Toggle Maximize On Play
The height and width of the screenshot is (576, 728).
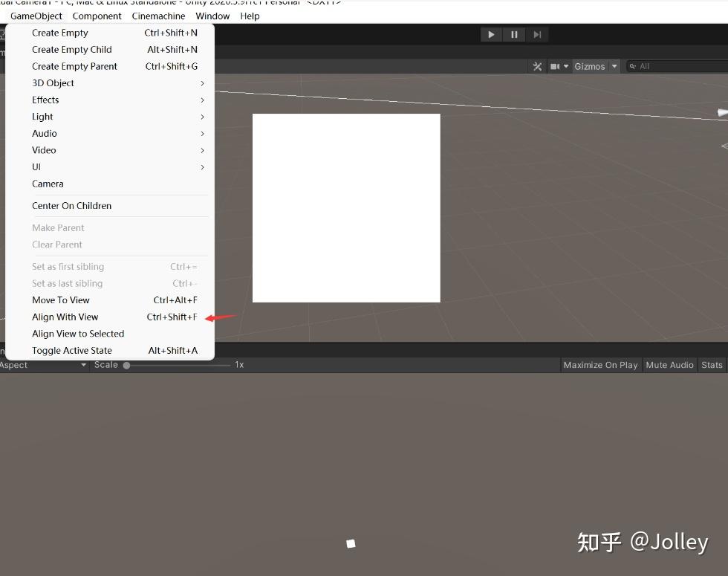[600, 365]
